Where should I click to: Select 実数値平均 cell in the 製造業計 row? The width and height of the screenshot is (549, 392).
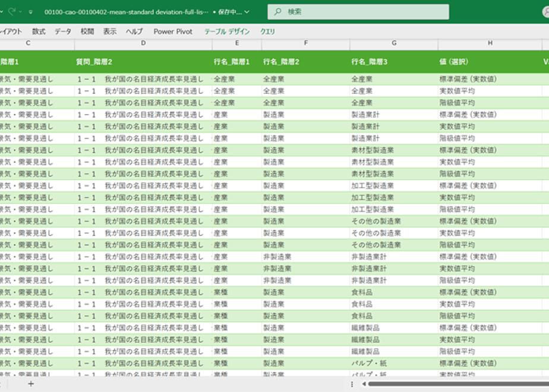pyautogui.click(x=490, y=127)
